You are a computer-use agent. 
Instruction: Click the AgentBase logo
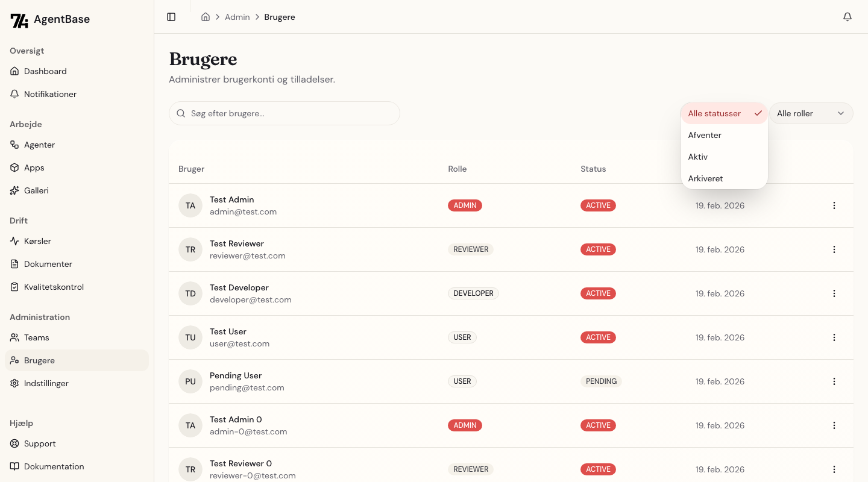50,19
